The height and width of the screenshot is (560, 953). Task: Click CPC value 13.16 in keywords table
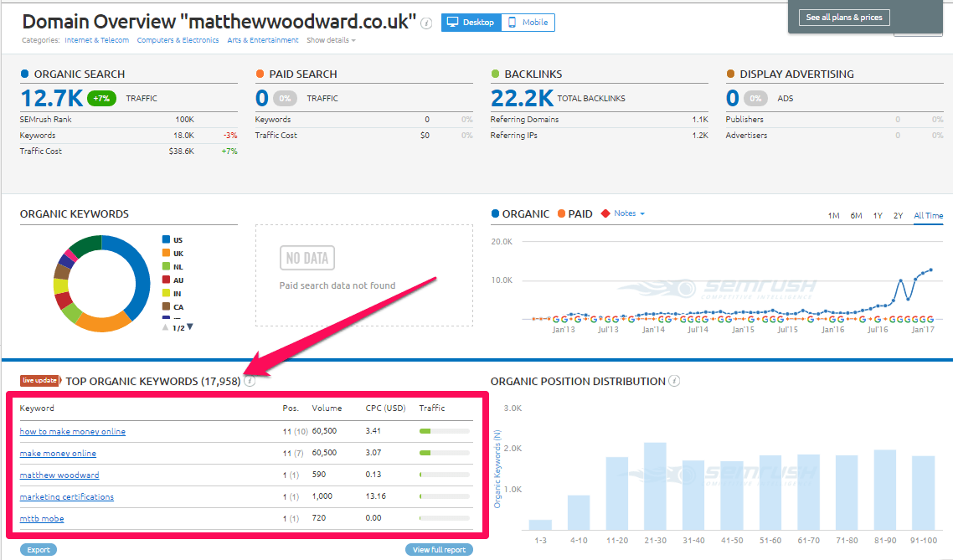pos(376,496)
